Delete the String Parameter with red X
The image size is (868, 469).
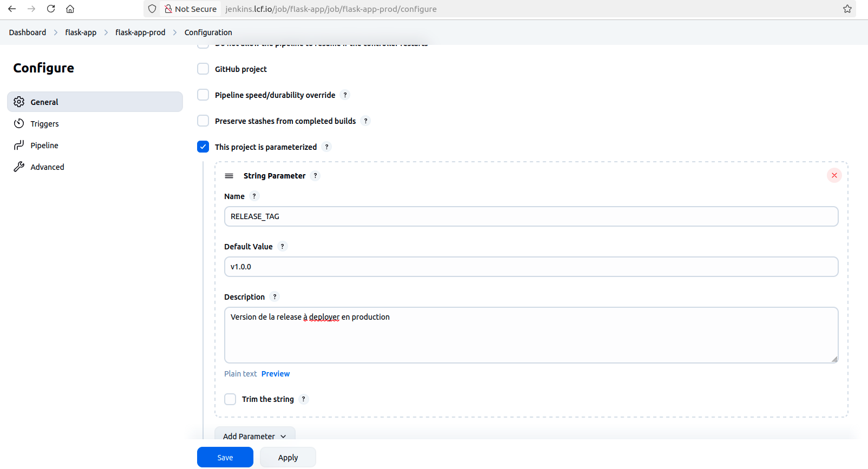pyautogui.click(x=834, y=175)
